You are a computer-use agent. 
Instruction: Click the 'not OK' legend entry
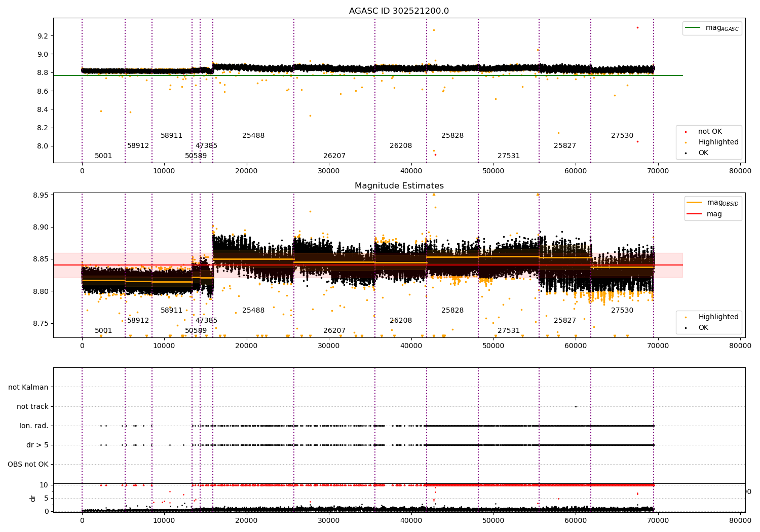710,132
